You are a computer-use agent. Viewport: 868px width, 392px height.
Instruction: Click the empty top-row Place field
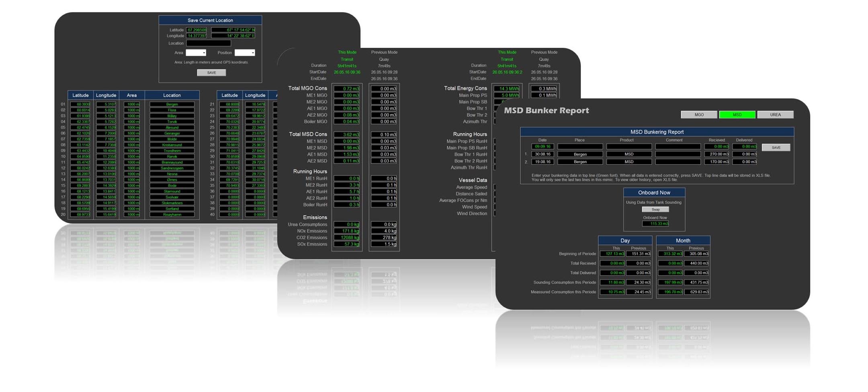[580, 147]
